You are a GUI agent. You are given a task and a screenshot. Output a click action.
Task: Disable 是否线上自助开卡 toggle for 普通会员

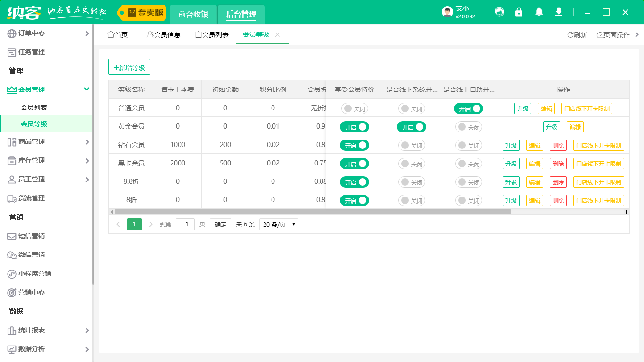tap(469, 108)
